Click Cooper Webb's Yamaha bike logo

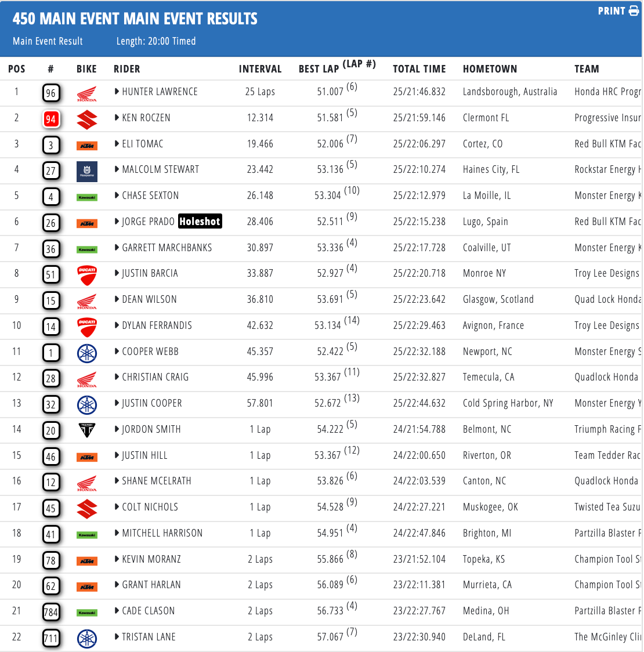(x=87, y=353)
